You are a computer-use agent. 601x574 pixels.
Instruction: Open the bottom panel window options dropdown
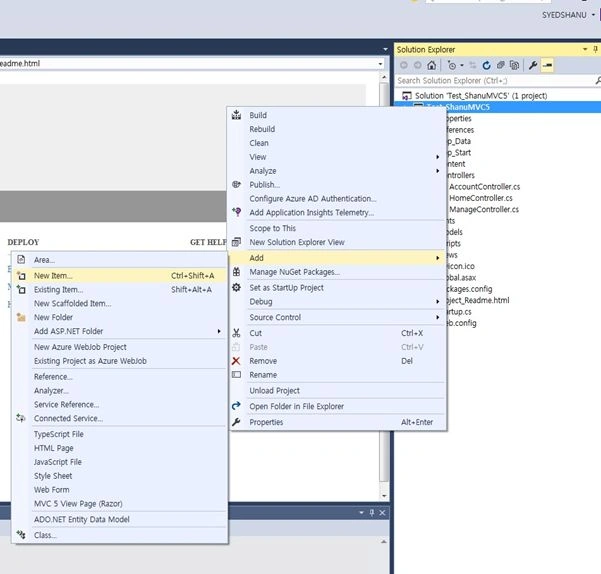361,512
